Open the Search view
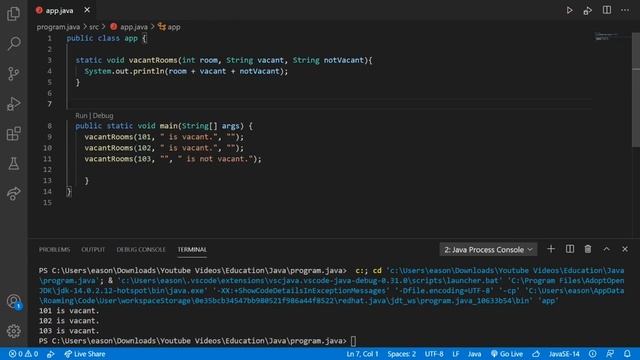Viewport: 640px width, 360px height. coord(13,43)
